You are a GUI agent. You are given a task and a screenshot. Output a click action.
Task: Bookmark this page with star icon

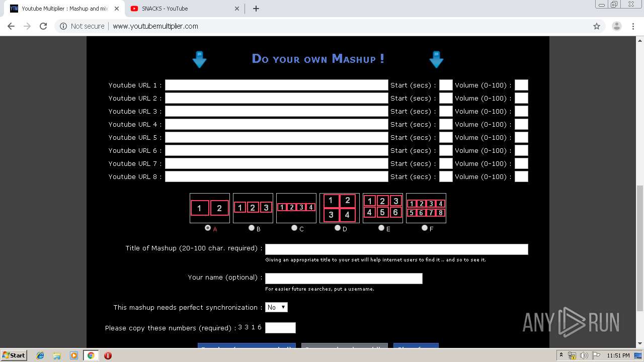pos(597,26)
